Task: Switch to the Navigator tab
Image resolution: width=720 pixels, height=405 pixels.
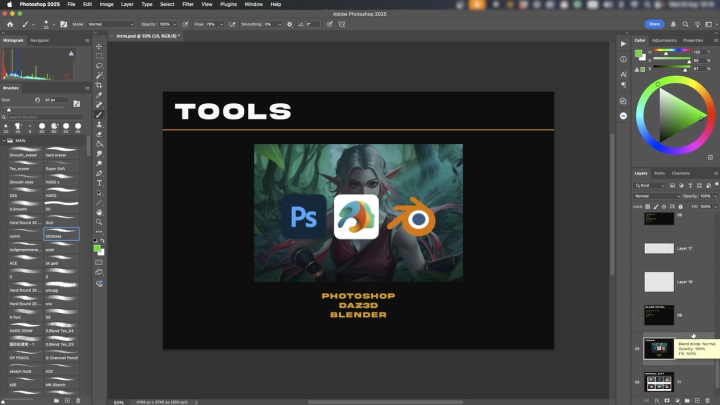Action: point(40,40)
